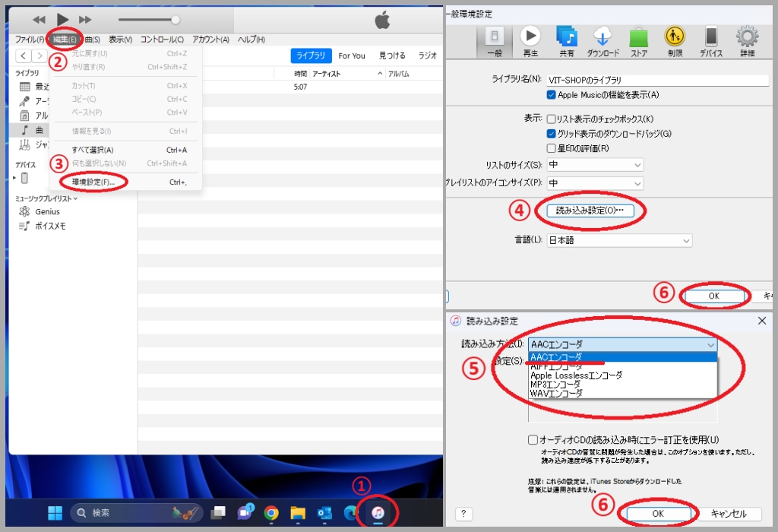Open the デバイス preferences tab
The height and width of the screenshot is (532, 778).
(711, 42)
